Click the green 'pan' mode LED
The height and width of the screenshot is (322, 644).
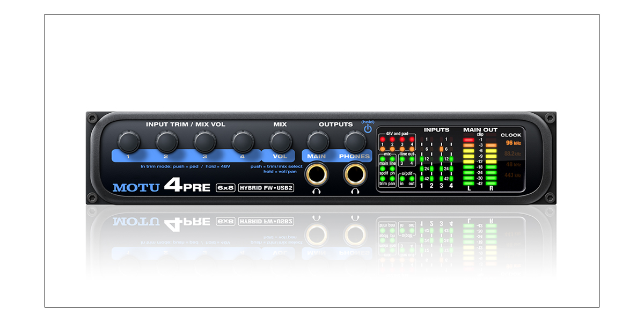(x=392, y=179)
